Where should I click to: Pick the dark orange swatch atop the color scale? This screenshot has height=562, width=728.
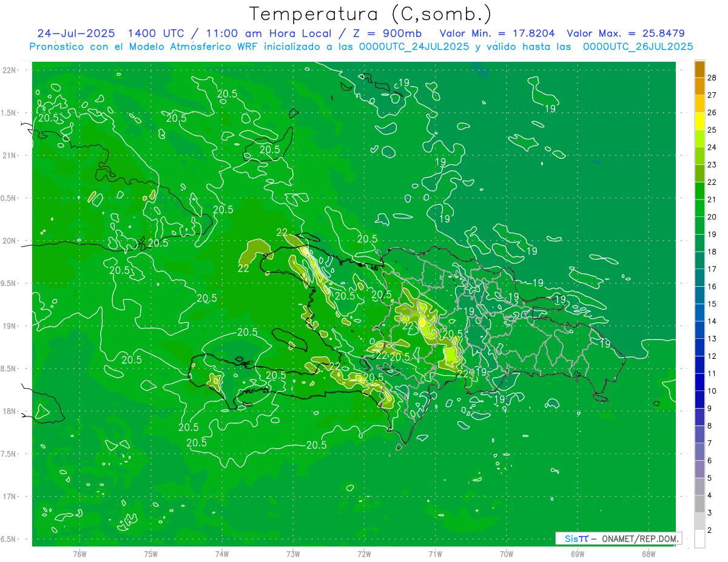tap(699, 69)
